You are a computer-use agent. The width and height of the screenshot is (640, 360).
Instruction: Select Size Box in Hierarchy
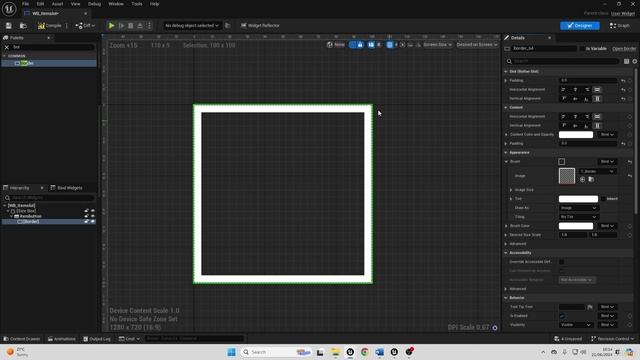tap(26, 211)
